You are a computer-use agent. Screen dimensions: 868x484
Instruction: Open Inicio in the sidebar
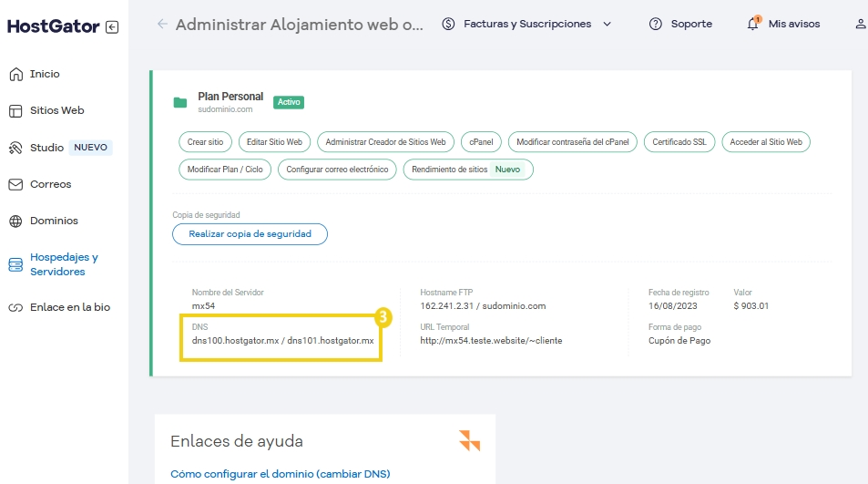pos(45,74)
